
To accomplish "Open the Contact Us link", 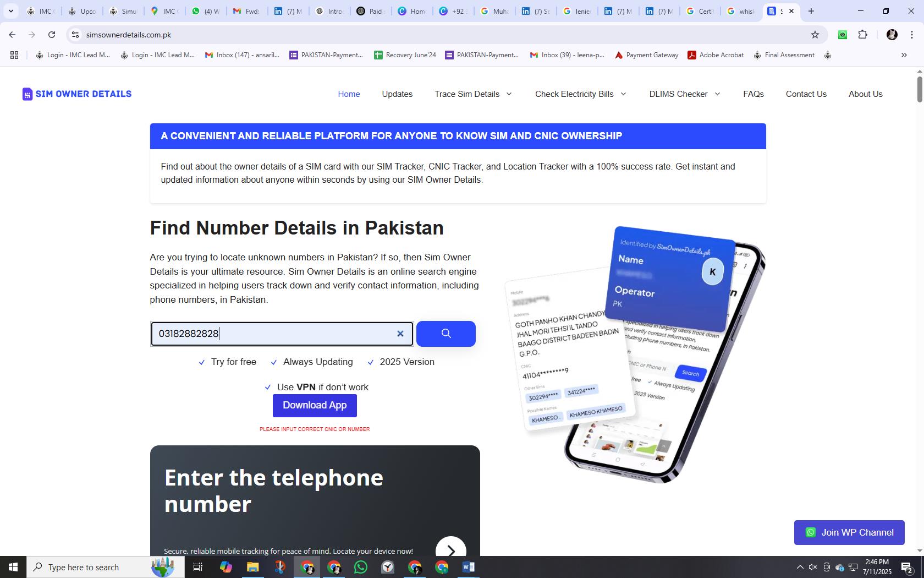I will pyautogui.click(x=806, y=94).
